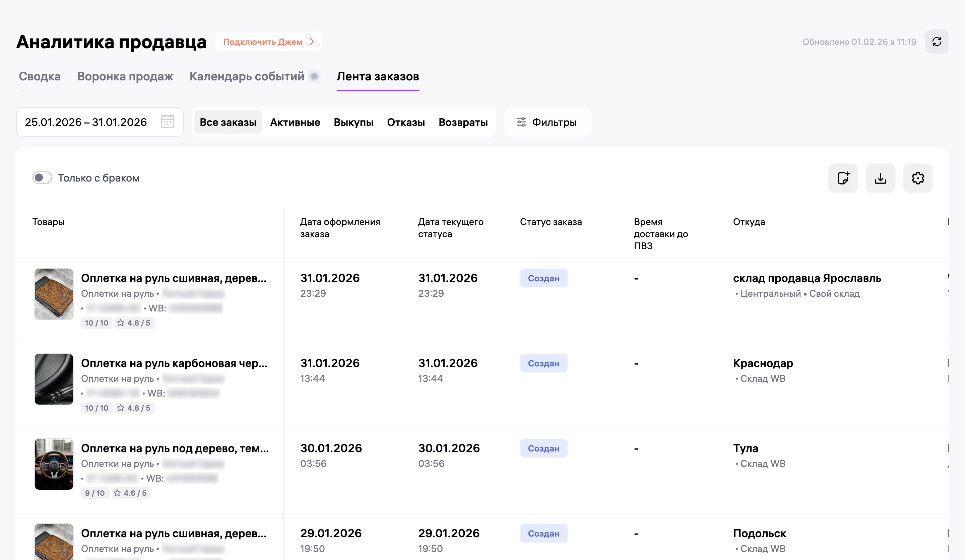This screenshot has width=965, height=560.
Task: Click 'Создан' status of Тула order
Action: (x=543, y=448)
